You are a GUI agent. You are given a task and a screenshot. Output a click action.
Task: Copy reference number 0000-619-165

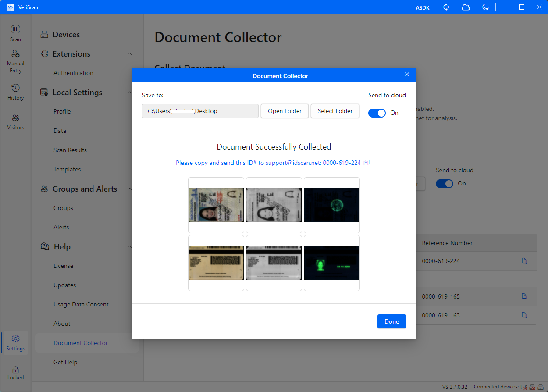click(524, 296)
